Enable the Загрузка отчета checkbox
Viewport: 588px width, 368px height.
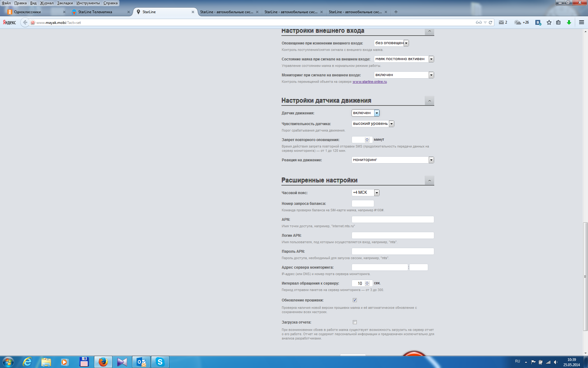(x=355, y=322)
